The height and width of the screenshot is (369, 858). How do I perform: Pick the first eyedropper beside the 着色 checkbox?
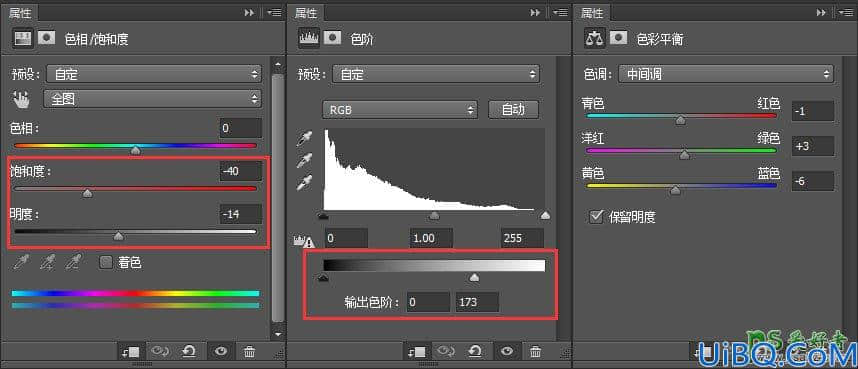point(21,263)
